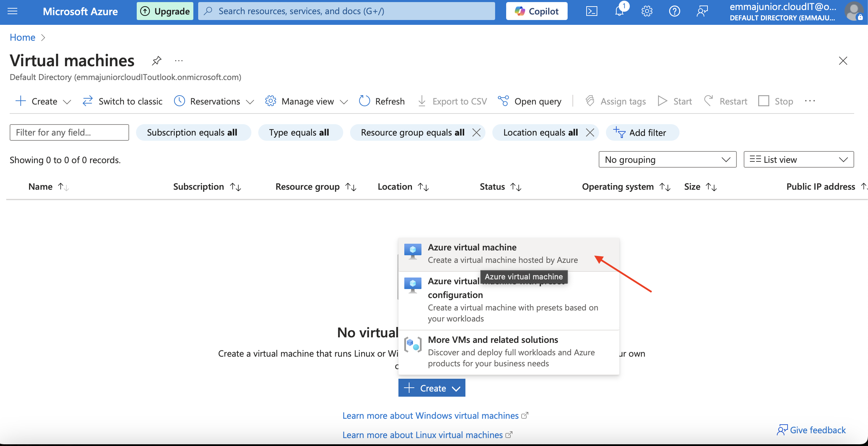This screenshot has width=868, height=446.
Task: Remove the Location equals all filter
Action: [590, 132]
